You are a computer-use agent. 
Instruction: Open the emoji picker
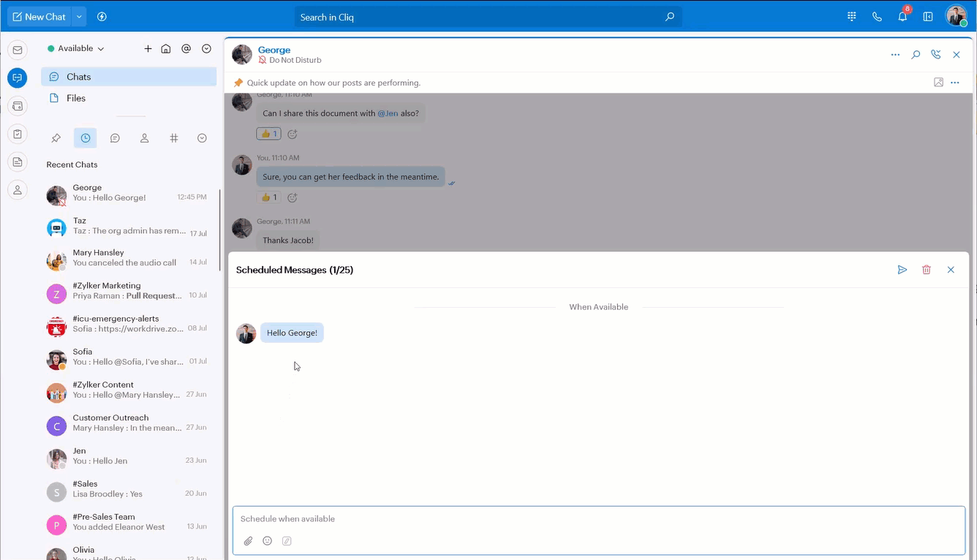[x=268, y=541]
